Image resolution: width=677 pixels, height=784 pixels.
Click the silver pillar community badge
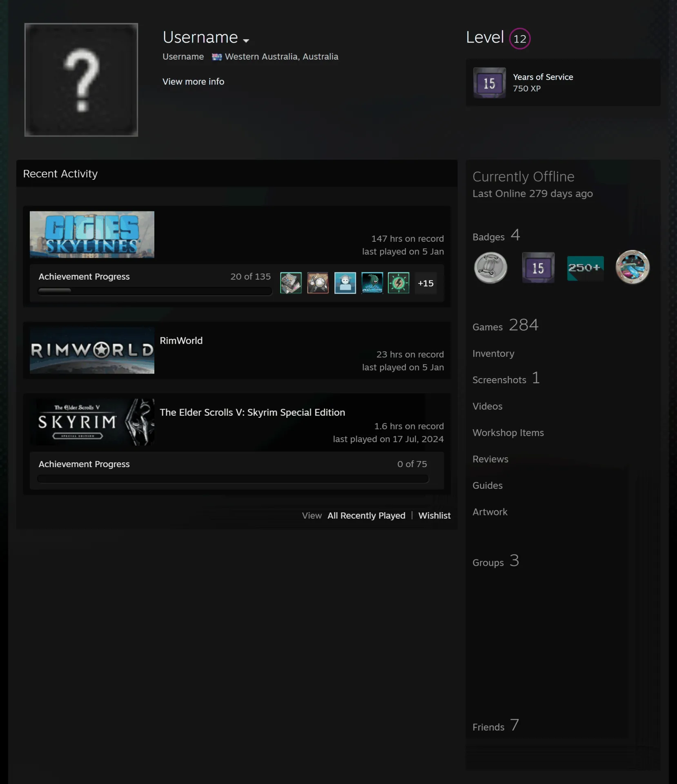coord(490,267)
